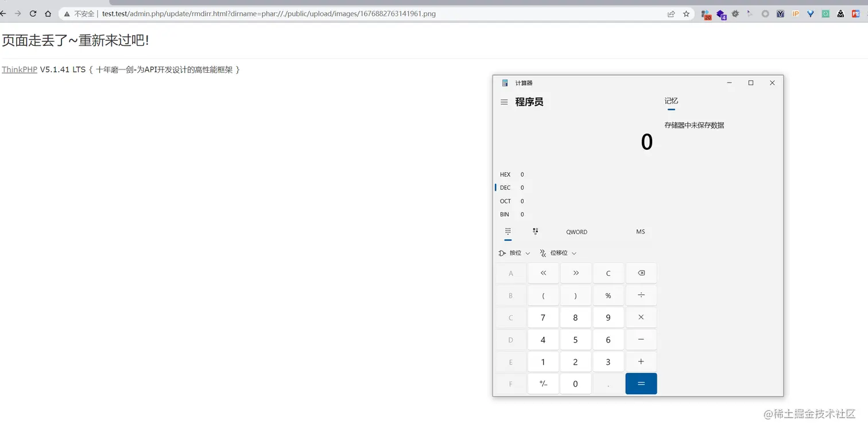This screenshot has height=432, width=868.
Task: Click the 程序员 programmer mode title
Action: coord(529,102)
